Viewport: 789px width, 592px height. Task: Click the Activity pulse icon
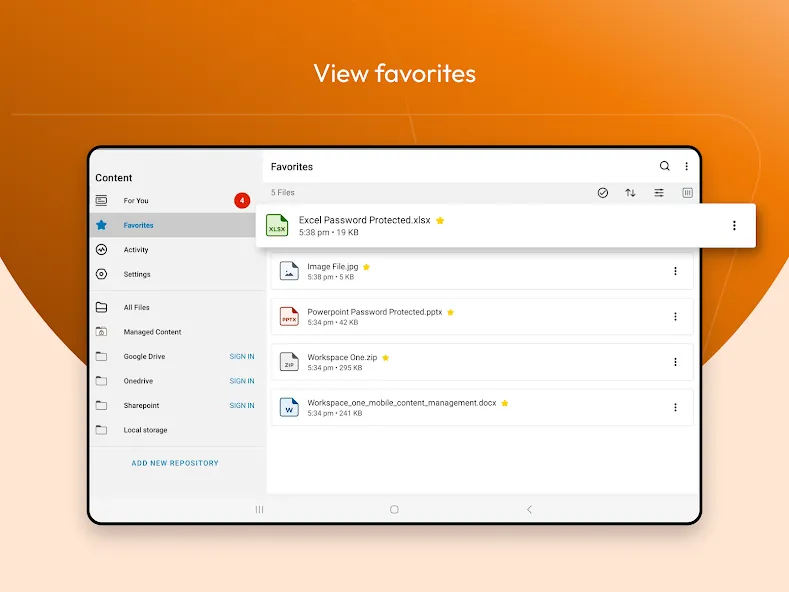[101, 249]
